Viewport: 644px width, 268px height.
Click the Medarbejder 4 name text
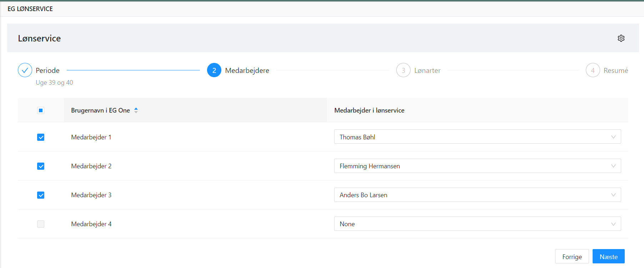coord(91,224)
